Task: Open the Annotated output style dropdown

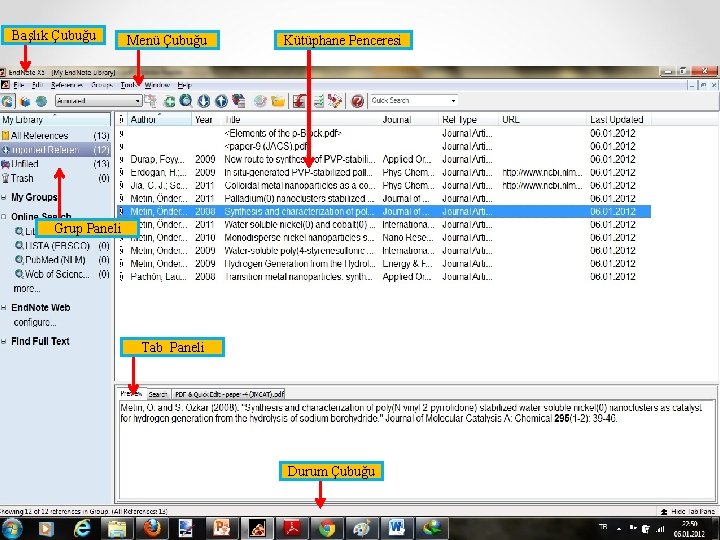Action: [98, 101]
